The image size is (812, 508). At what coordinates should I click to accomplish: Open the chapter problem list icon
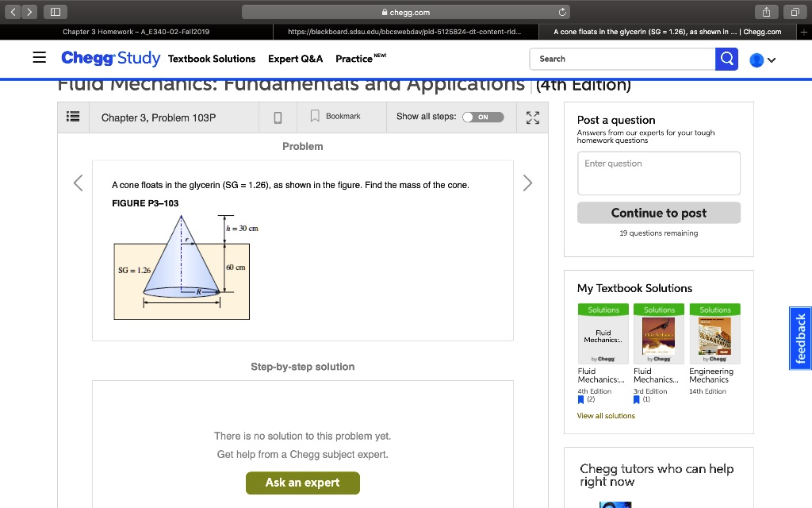click(73, 117)
